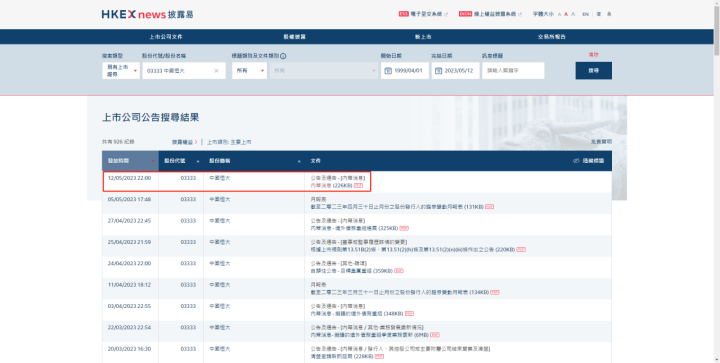Click the date cell 11/04/2023 18:12
The image size is (720, 363).
point(129,285)
